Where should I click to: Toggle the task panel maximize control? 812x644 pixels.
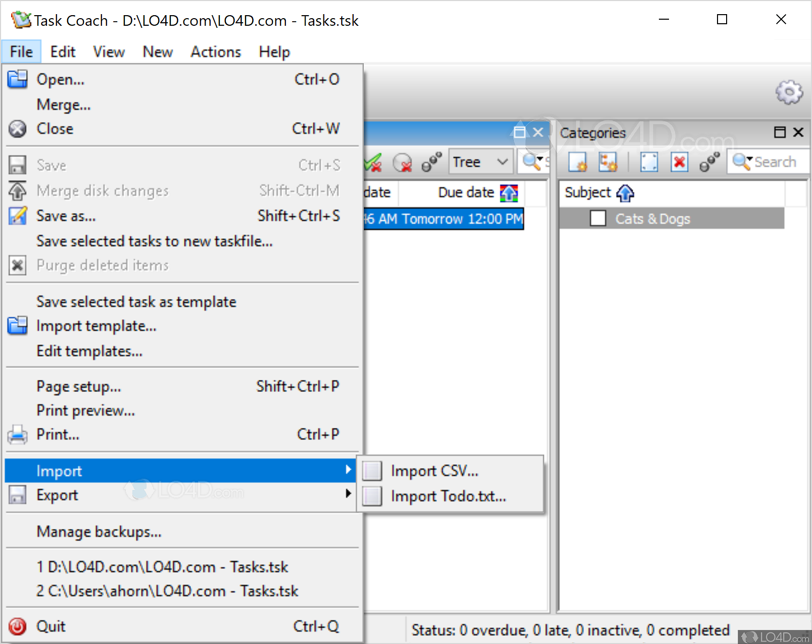pos(519,132)
